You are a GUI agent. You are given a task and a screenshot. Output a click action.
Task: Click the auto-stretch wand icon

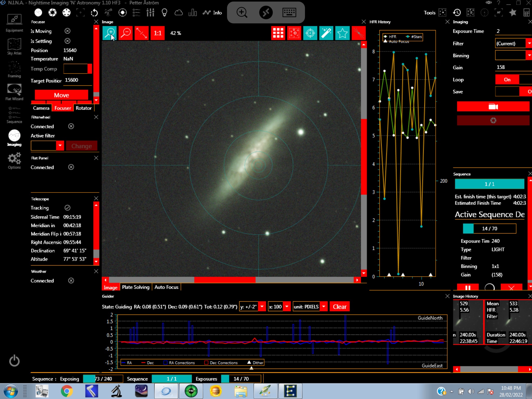pos(326,33)
